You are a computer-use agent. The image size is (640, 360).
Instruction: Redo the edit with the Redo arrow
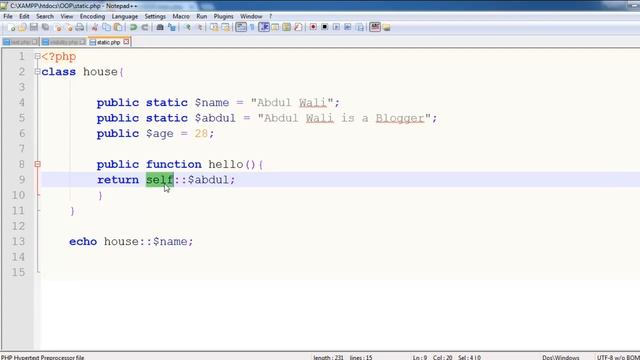click(145, 27)
